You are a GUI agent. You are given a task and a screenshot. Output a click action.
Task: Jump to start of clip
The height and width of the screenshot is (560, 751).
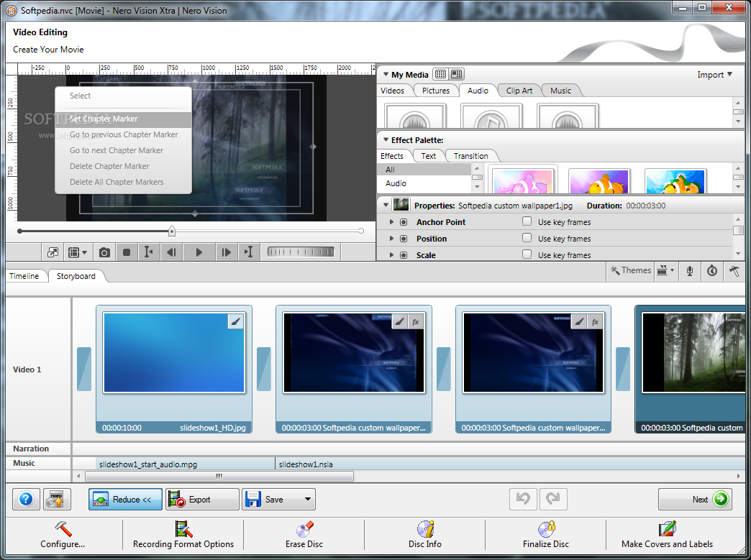click(x=149, y=252)
